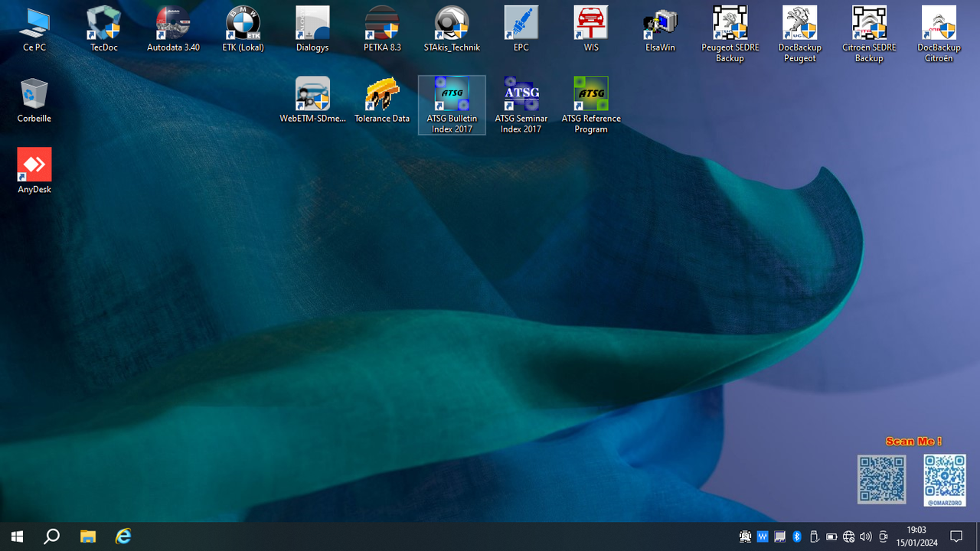Open the Ce PC desktop icon
This screenshot has height=551, width=980.
point(34,30)
